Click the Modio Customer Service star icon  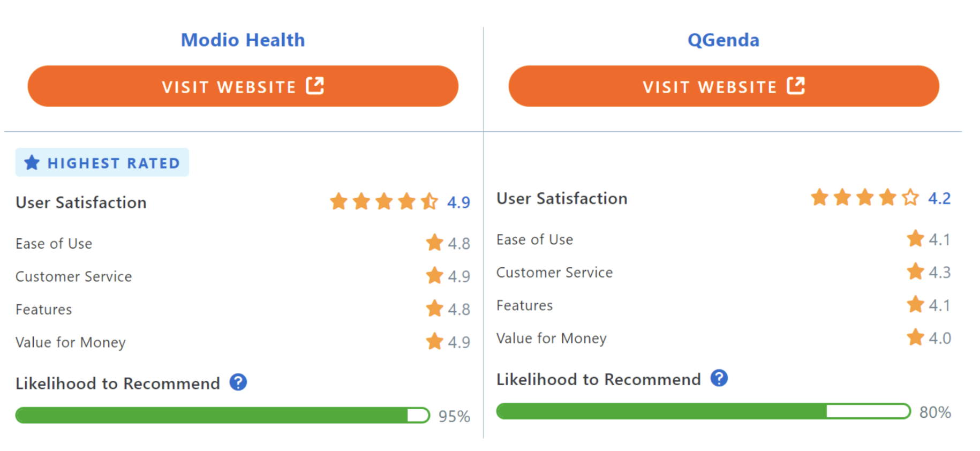click(434, 275)
